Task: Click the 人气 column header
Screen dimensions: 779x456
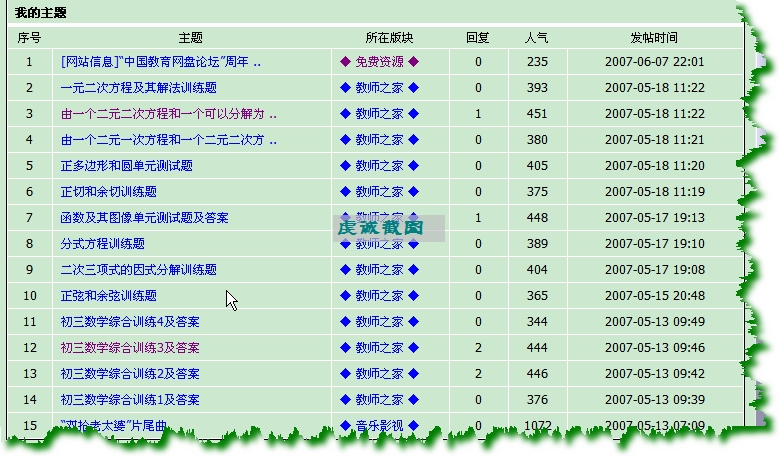Action: [537, 38]
